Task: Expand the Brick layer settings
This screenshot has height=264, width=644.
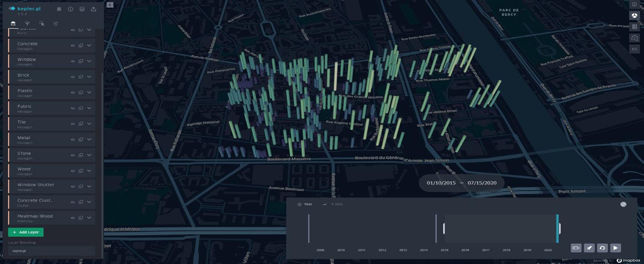Action: [89, 77]
